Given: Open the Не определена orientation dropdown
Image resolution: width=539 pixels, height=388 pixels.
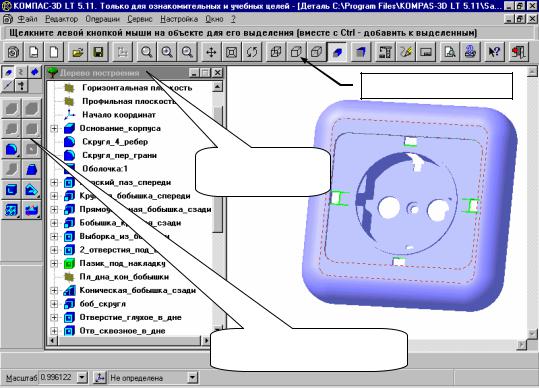Looking at the screenshot, I should (192, 378).
